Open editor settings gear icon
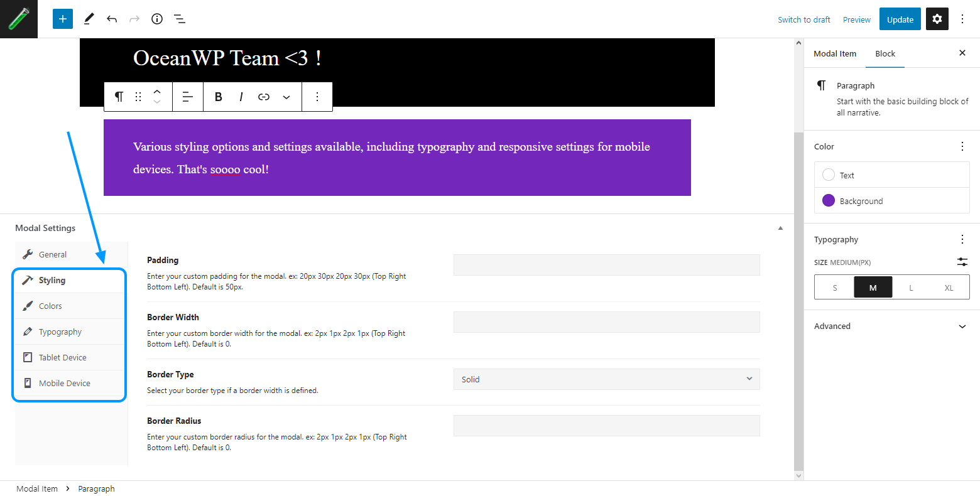This screenshot has height=496, width=980. tap(937, 19)
